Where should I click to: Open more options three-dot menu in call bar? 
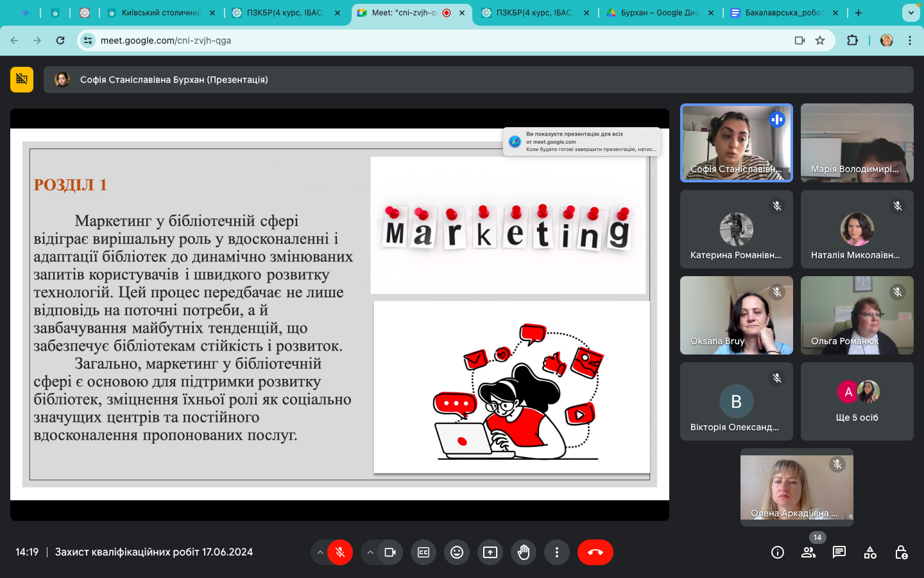point(557,552)
